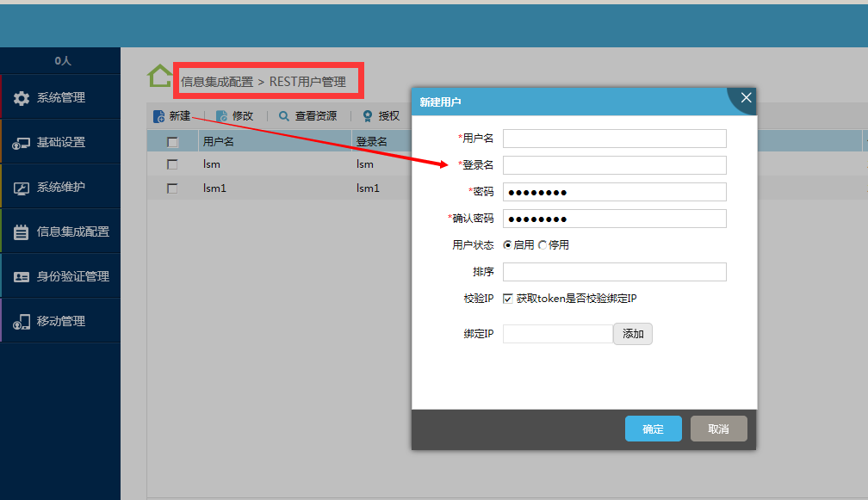Image resolution: width=868 pixels, height=500 pixels.
Task: Click the 新建 (New) toolbar icon
Action: (158, 116)
